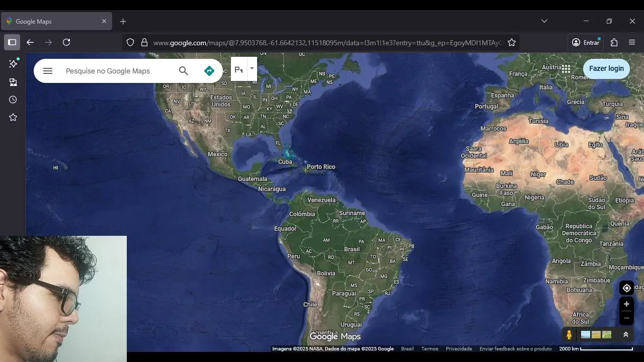Select the first map layer thumbnail

[x=586, y=335]
